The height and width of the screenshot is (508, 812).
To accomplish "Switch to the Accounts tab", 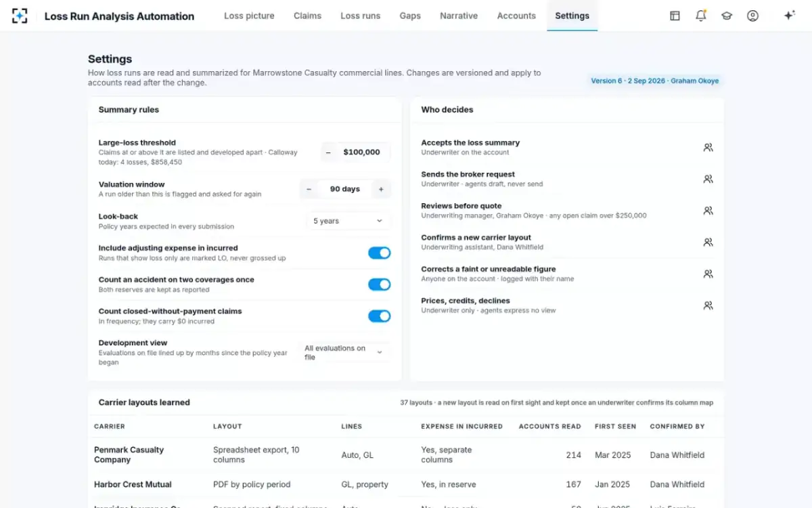I will [516, 16].
